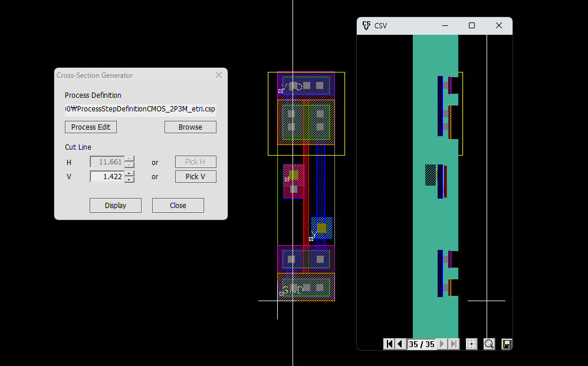
Task: Minimize the CSV window
Action: coord(445,25)
